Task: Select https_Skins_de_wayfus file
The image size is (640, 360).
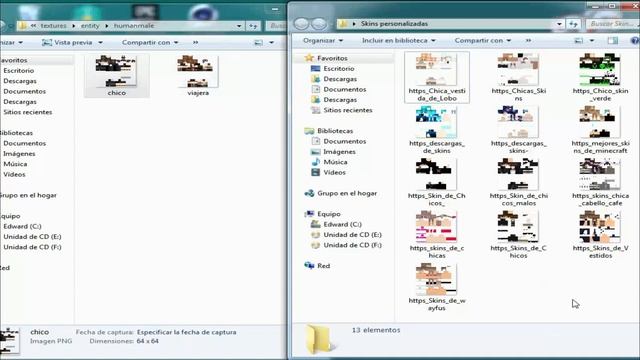Action: pyautogui.click(x=437, y=287)
